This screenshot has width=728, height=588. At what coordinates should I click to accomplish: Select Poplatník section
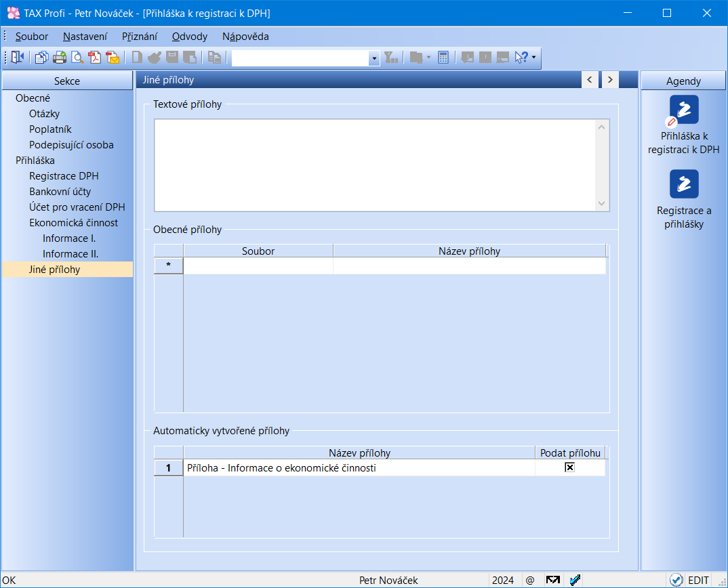tap(50, 129)
